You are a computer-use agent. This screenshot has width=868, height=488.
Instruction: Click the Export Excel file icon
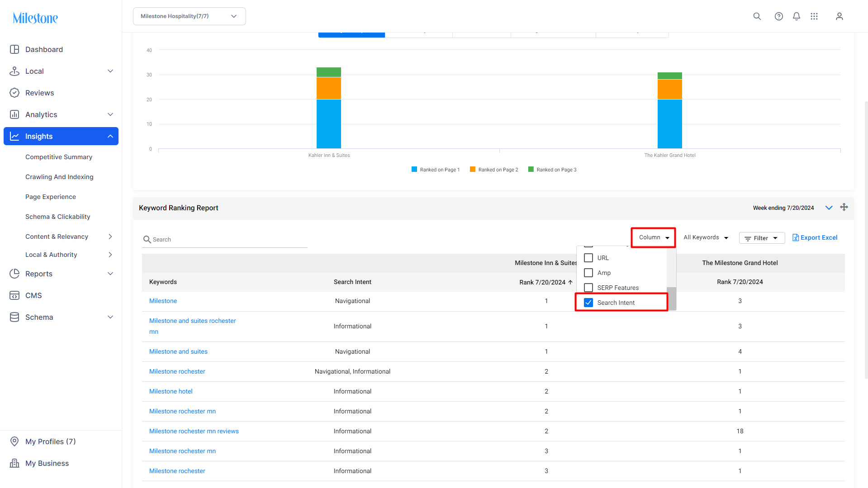(x=795, y=237)
